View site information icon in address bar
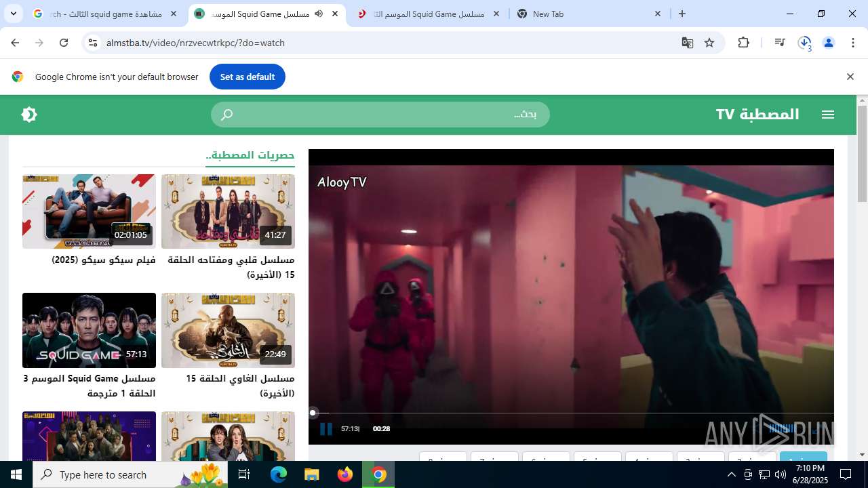 (93, 43)
